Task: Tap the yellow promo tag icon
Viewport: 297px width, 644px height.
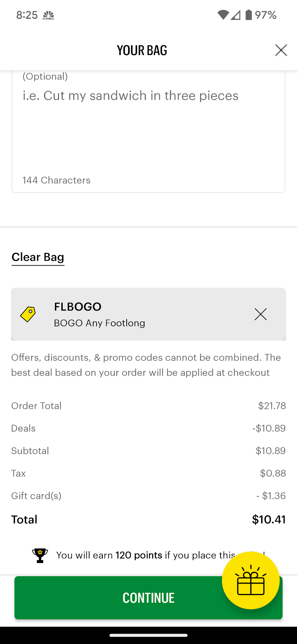Action: 28,314
